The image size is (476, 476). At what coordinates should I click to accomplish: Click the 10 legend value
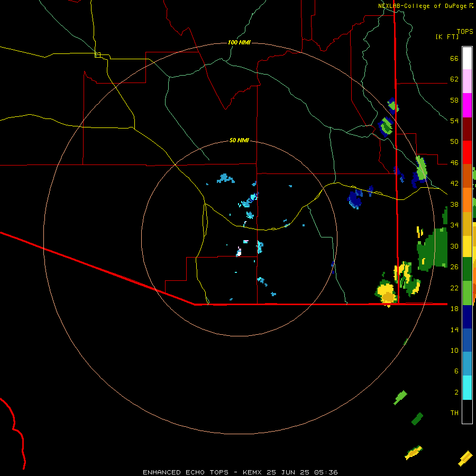(454, 350)
